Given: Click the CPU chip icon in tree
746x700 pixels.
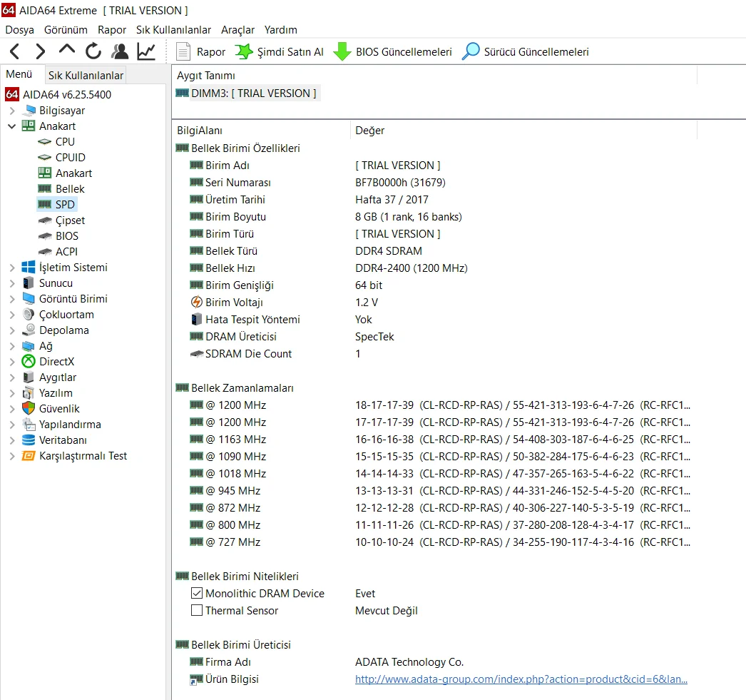Looking at the screenshot, I should (45, 142).
